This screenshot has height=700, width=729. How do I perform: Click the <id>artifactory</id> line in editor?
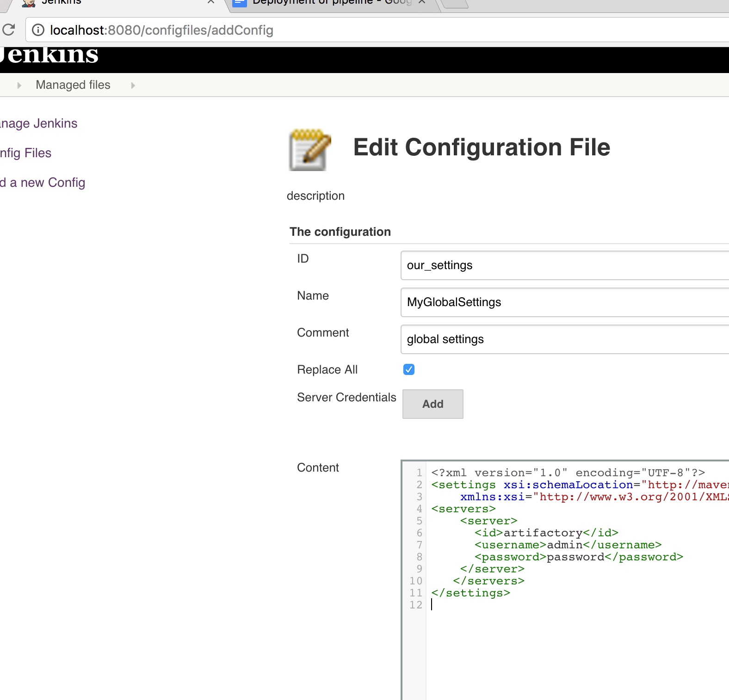coord(546,533)
